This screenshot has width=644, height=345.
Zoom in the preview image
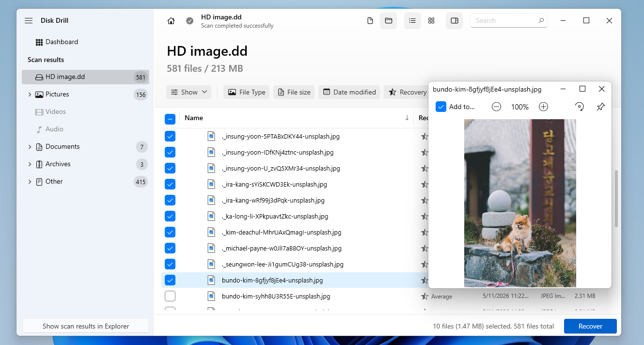[x=543, y=107]
